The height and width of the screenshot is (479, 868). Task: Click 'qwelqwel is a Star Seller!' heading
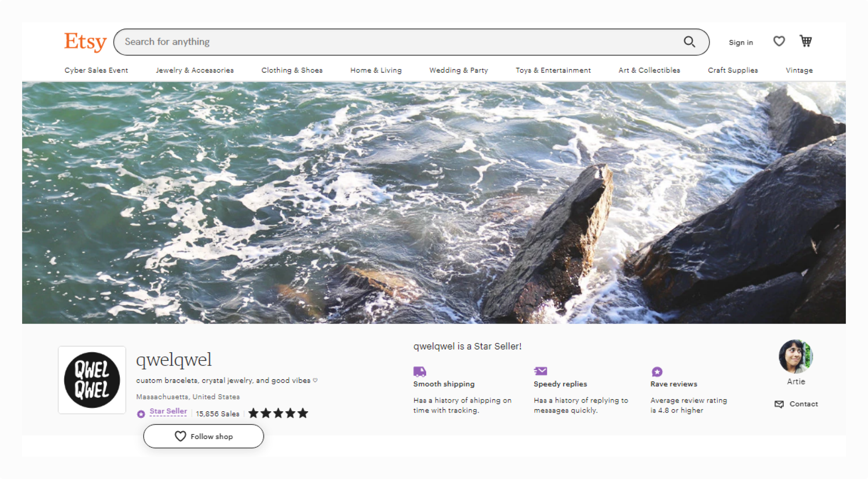(x=467, y=347)
